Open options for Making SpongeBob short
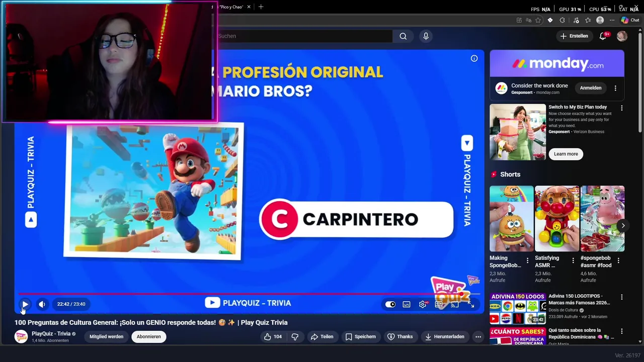 (x=527, y=260)
